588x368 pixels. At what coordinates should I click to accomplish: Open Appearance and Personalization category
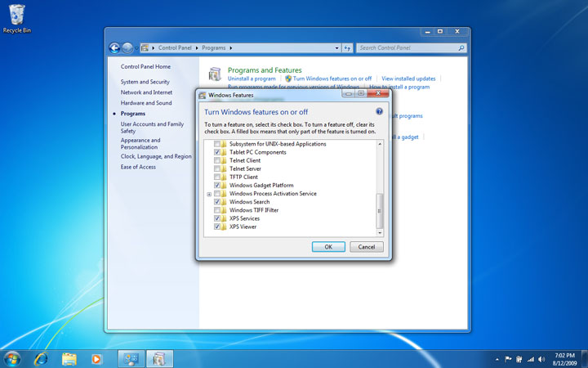click(x=140, y=143)
